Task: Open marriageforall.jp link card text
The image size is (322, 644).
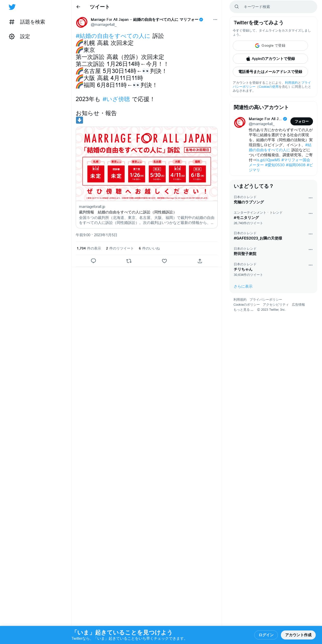Action: point(147,215)
